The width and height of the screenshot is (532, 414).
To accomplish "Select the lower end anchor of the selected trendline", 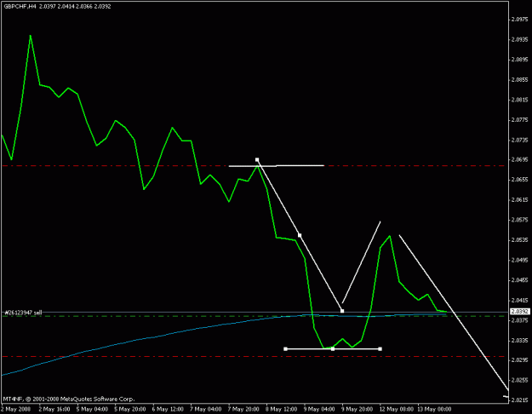I will [x=342, y=311].
